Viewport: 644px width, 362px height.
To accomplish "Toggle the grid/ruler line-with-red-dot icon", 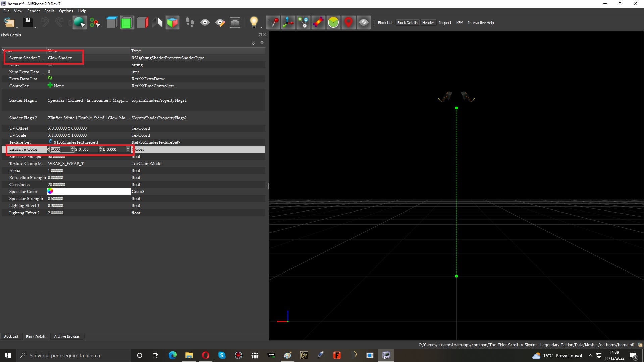I will click(x=273, y=23).
